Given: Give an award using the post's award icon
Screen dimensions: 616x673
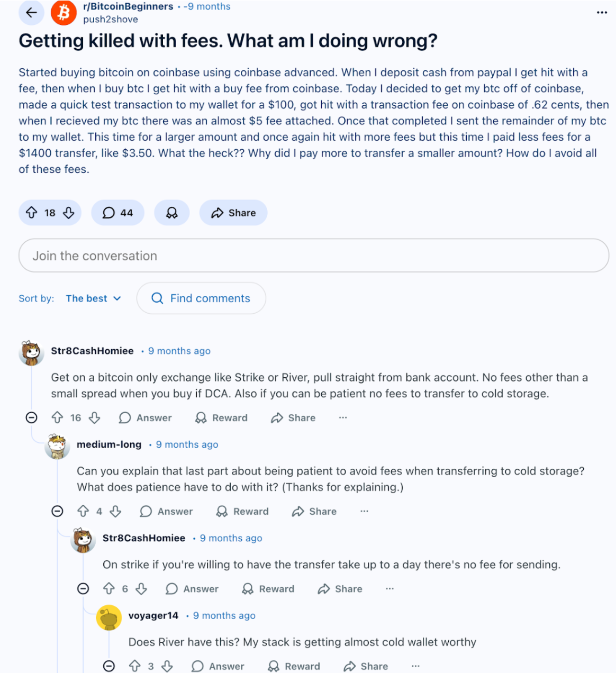Looking at the screenshot, I should point(171,213).
